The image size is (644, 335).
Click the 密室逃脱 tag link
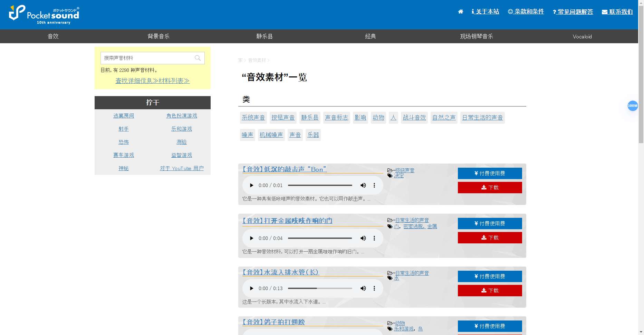[414, 226]
